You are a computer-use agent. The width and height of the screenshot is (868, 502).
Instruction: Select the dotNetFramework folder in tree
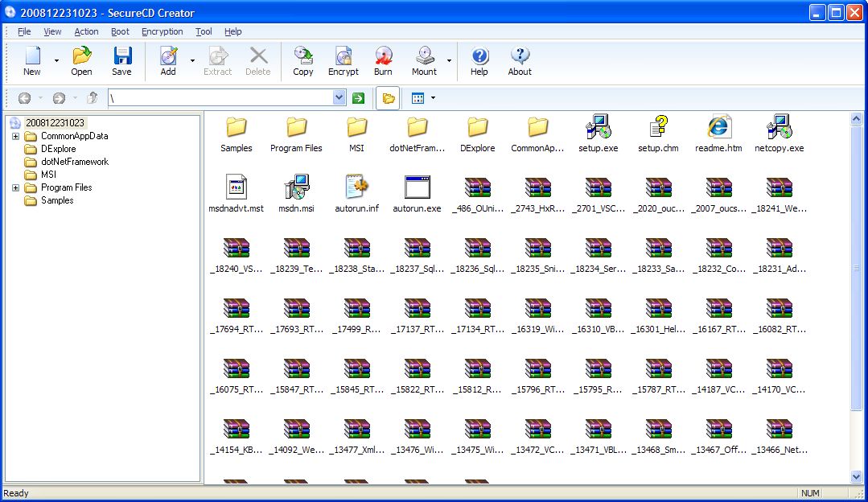74,162
